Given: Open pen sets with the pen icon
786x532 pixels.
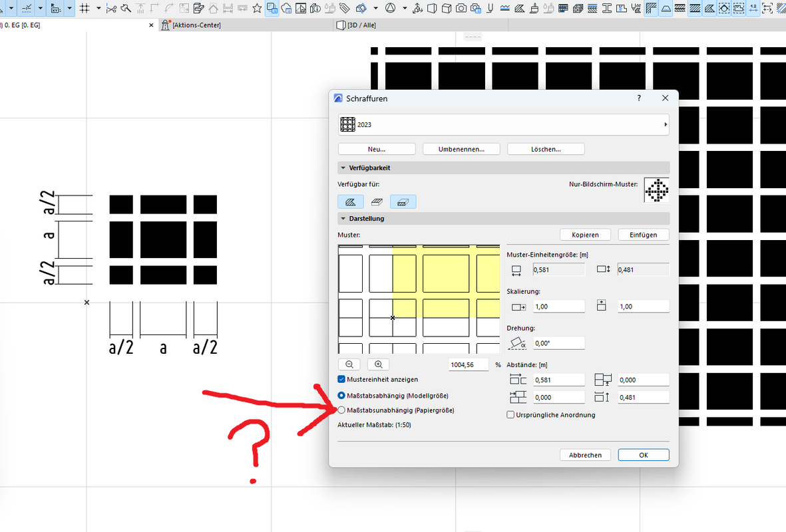Looking at the screenshot, I should (x=490, y=8).
